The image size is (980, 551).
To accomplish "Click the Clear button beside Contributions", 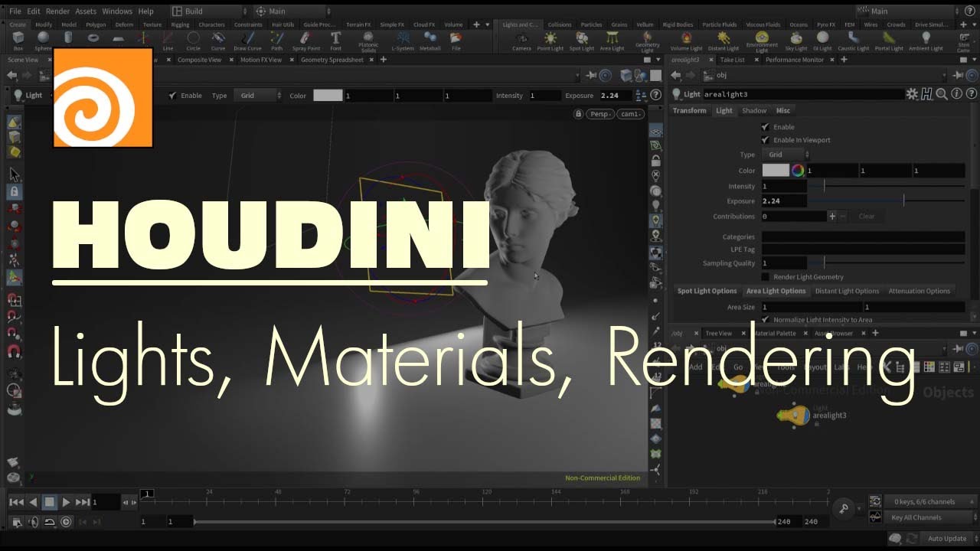I will tap(866, 217).
